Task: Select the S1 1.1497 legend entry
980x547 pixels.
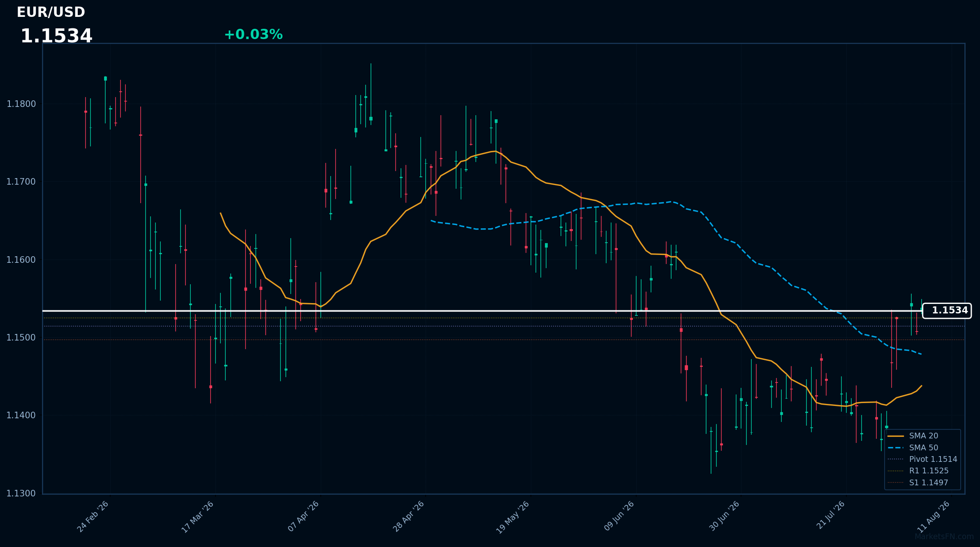Action: pos(918,482)
